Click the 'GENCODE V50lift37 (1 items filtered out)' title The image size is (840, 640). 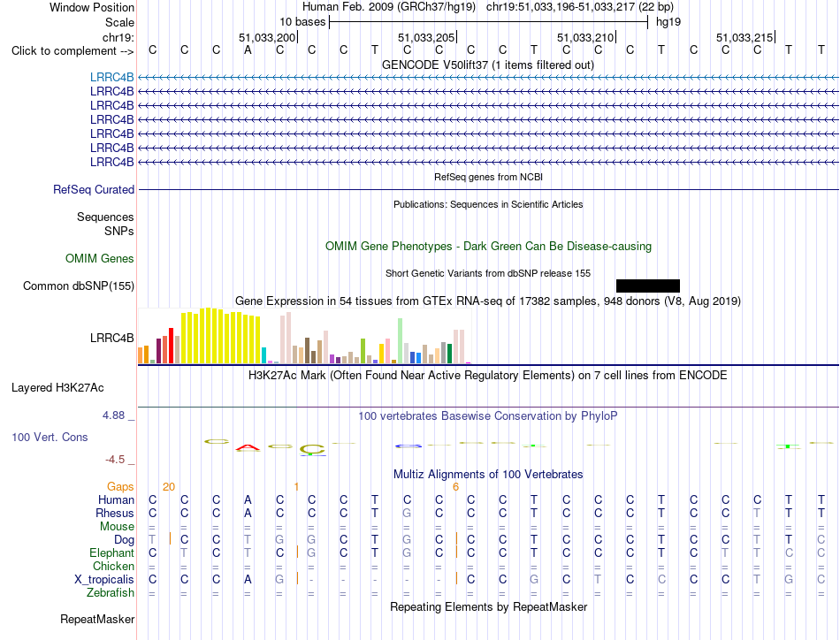click(x=487, y=65)
